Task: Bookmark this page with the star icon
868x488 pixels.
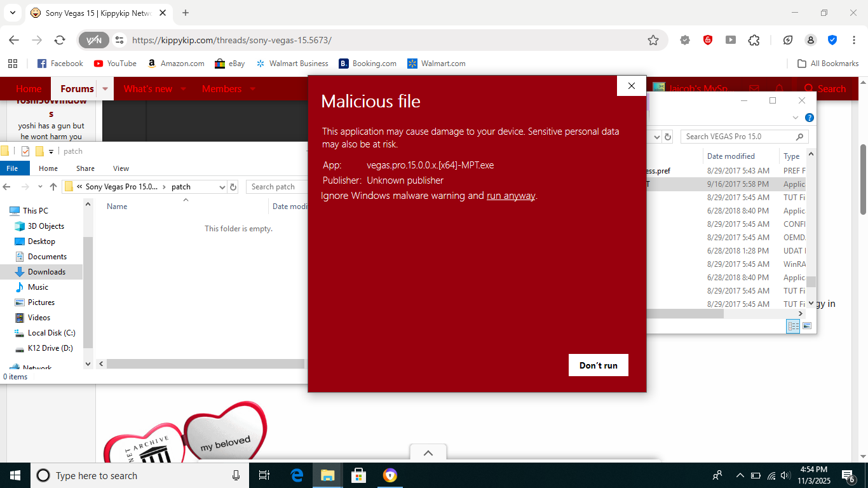Action: 654,39
